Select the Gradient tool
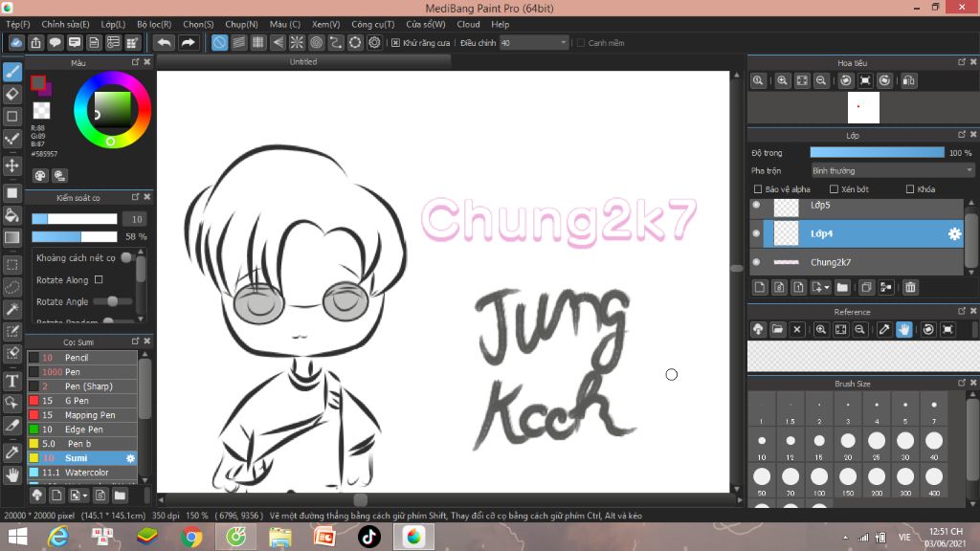This screenshot has width=980, height=551. click(x=12, y=237)
